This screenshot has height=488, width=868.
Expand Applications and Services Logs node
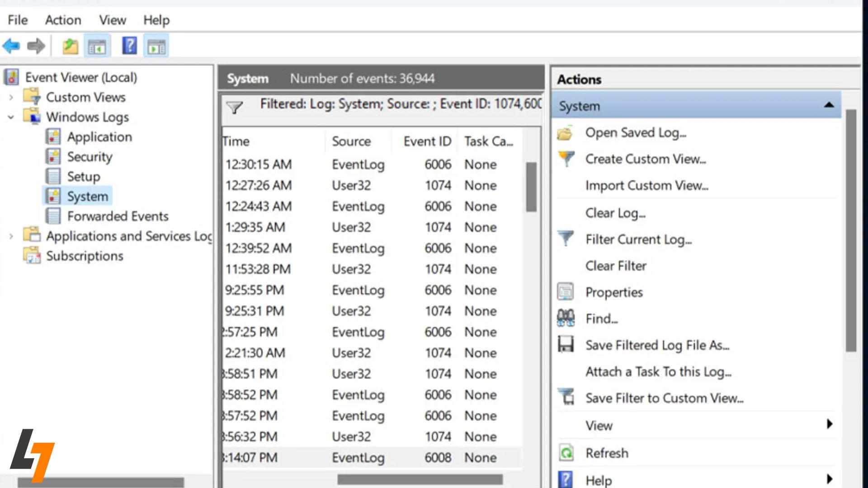click(x=11, y=236)
